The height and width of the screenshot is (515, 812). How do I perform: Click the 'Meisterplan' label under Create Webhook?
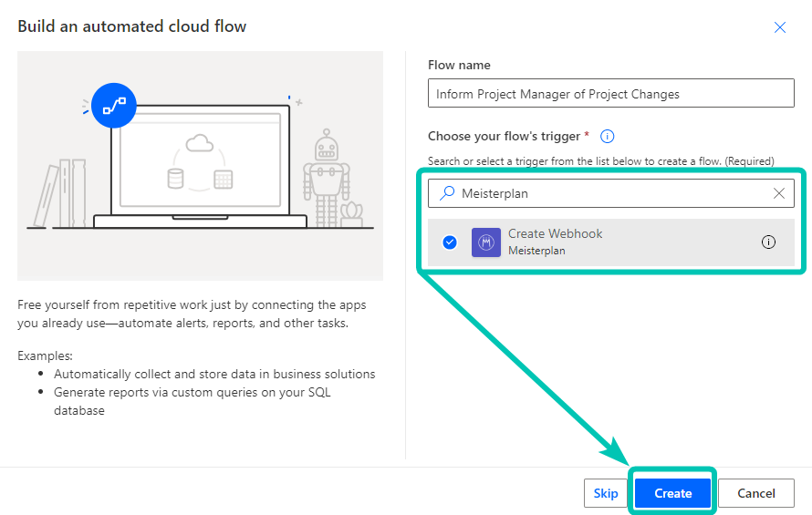[536, 251]
